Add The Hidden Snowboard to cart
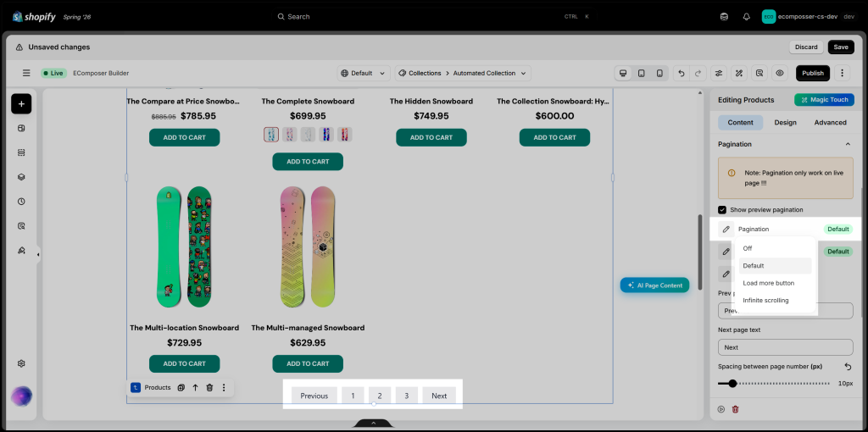 (431, 137)
